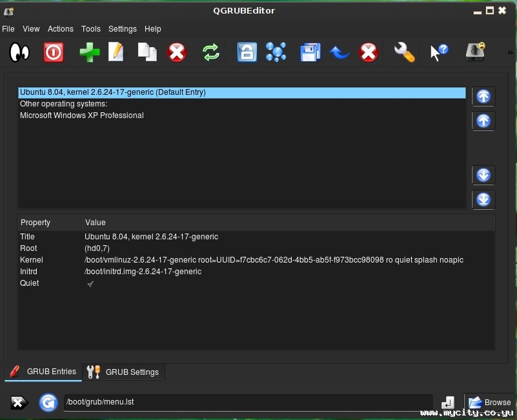This screenshot has height=420, width=517.
Task: Open the View menu
Action: click(31, 29)
